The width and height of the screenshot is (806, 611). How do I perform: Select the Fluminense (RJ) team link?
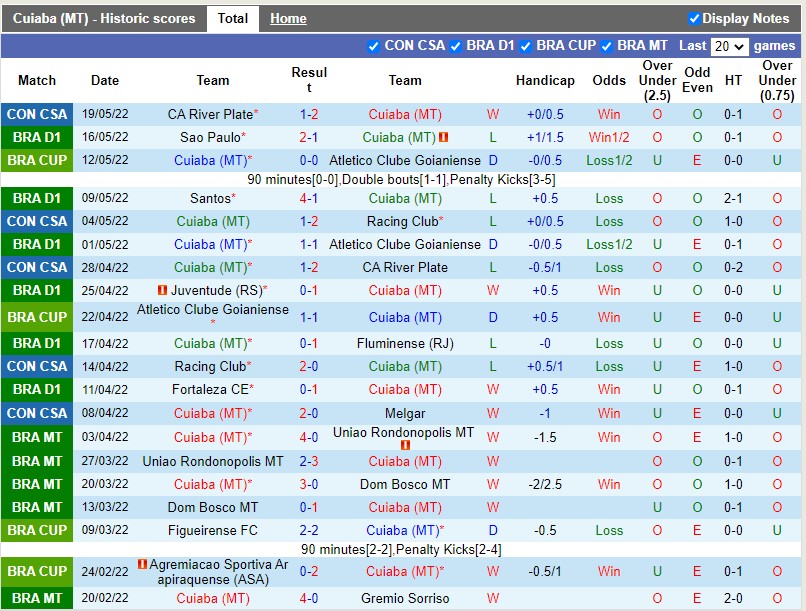click(x=405, y=343)
